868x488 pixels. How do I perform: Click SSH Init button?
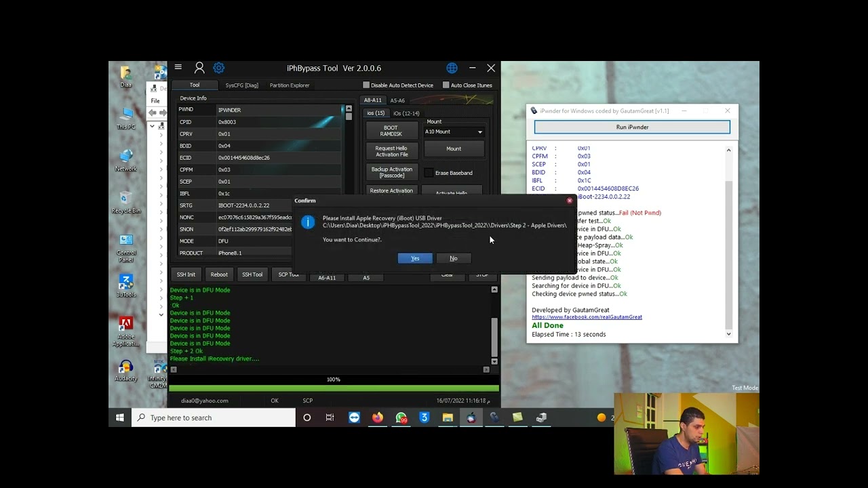coord(186,274)
